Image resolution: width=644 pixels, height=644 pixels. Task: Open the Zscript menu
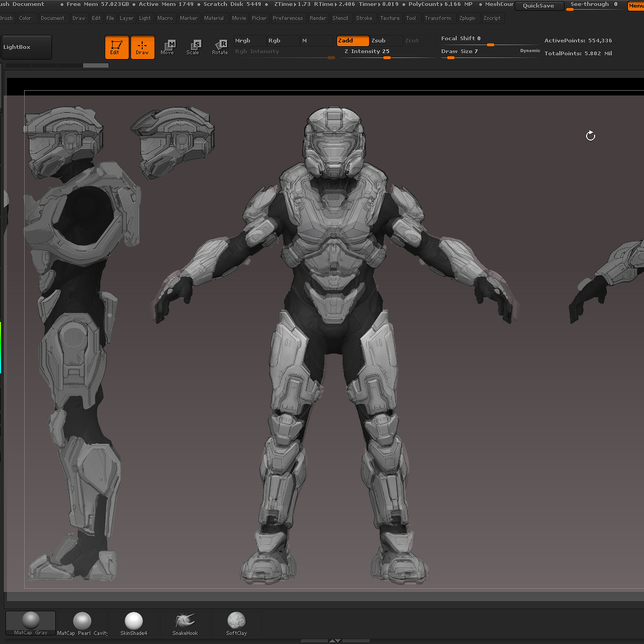pos(492,18)
